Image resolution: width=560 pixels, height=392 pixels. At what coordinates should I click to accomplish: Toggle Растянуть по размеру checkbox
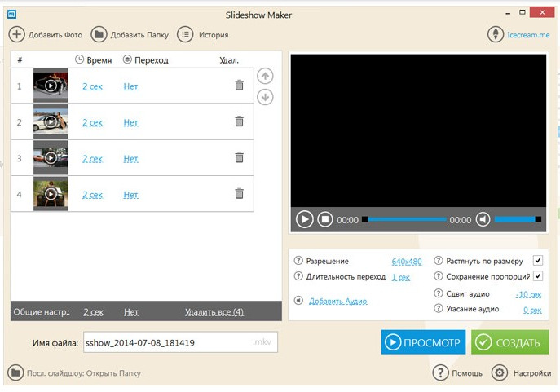(538, 261)
